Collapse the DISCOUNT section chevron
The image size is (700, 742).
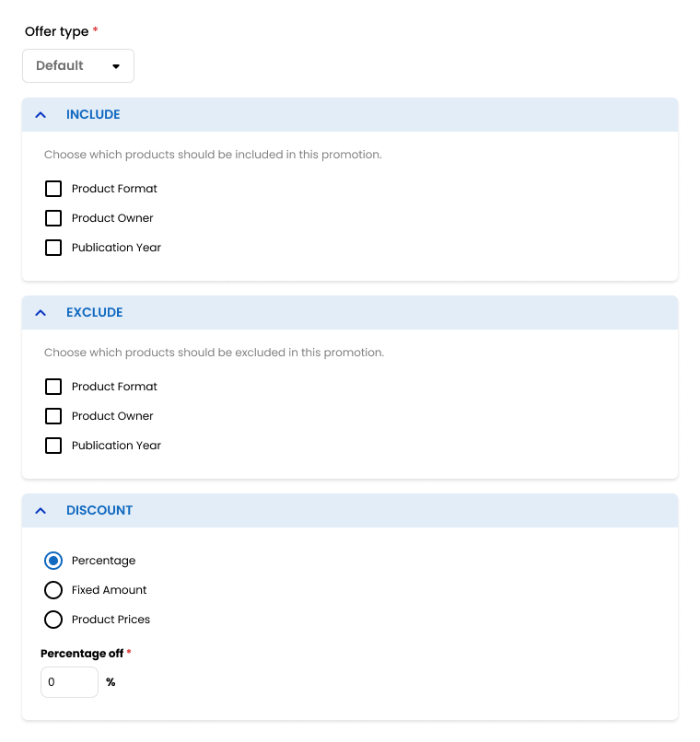(x=41, y=510)
